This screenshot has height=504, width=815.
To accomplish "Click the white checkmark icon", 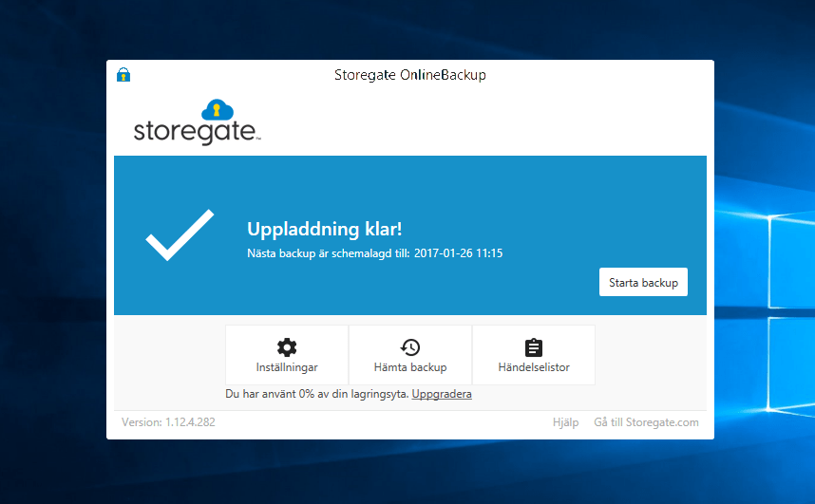I will pos(180,234).
